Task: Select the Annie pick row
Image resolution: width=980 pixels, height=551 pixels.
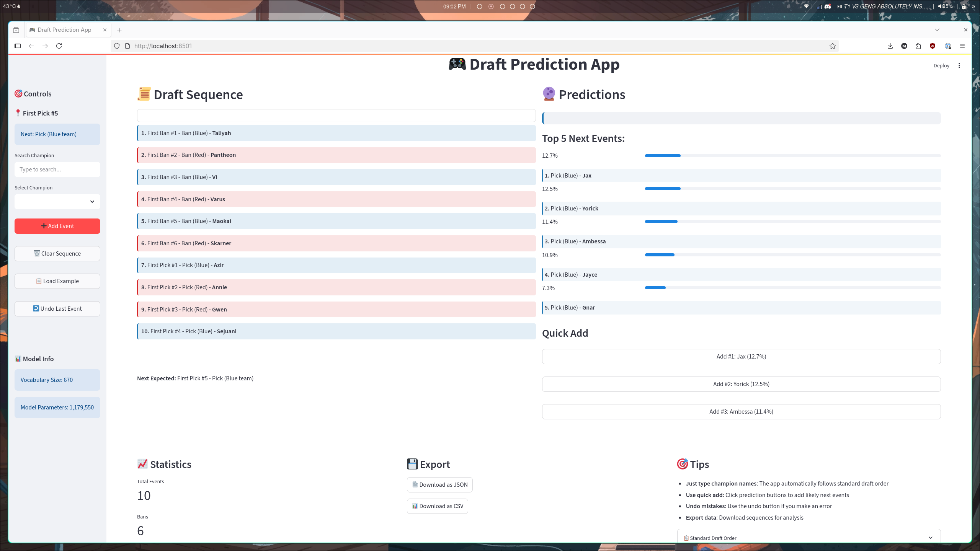Action: pyautogui.click(x=336, y=287)
